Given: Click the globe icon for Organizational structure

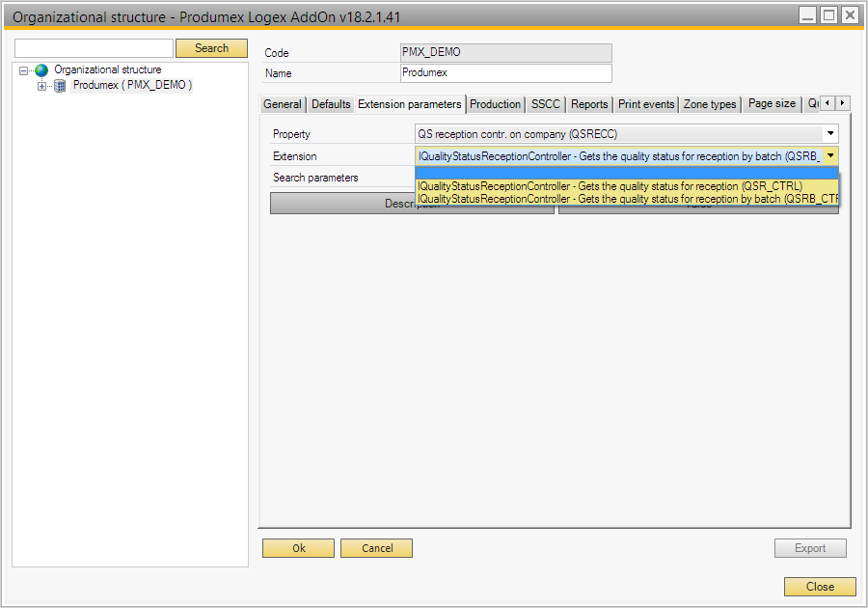Looking at the screenshot, I should coord(41,70).
